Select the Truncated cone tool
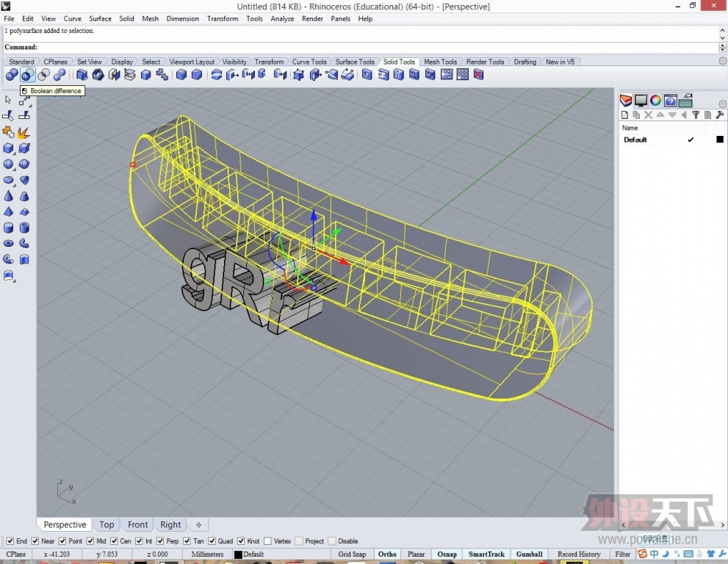Viewport: 728px width, 564px height. [x=24, y=196]
